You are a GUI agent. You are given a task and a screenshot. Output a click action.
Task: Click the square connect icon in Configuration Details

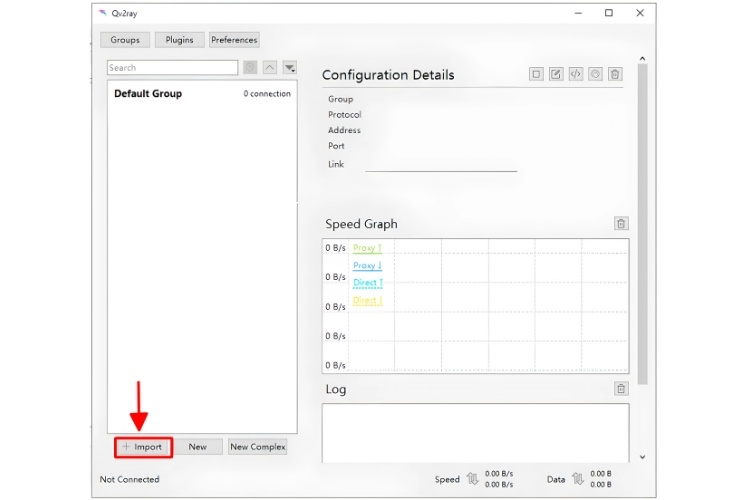pos(536,74)
